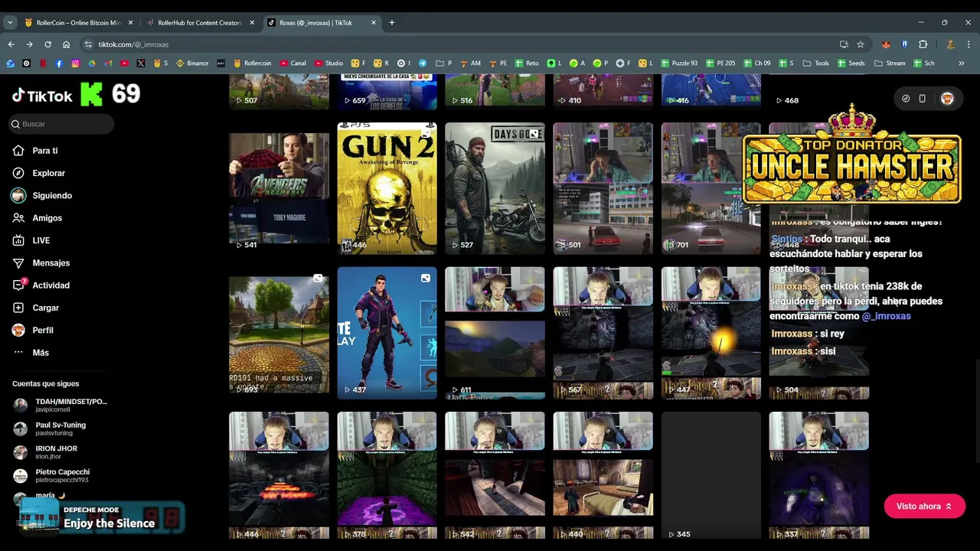Reload the page
The width and height of the screenshot is (980, 551).
tap(47, 44)
